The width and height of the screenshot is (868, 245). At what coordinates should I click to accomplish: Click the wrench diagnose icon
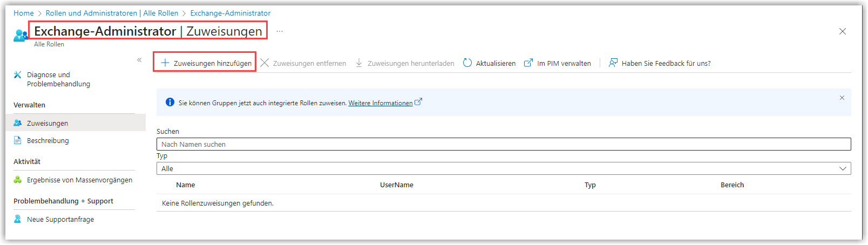click(x=18, y=74)
